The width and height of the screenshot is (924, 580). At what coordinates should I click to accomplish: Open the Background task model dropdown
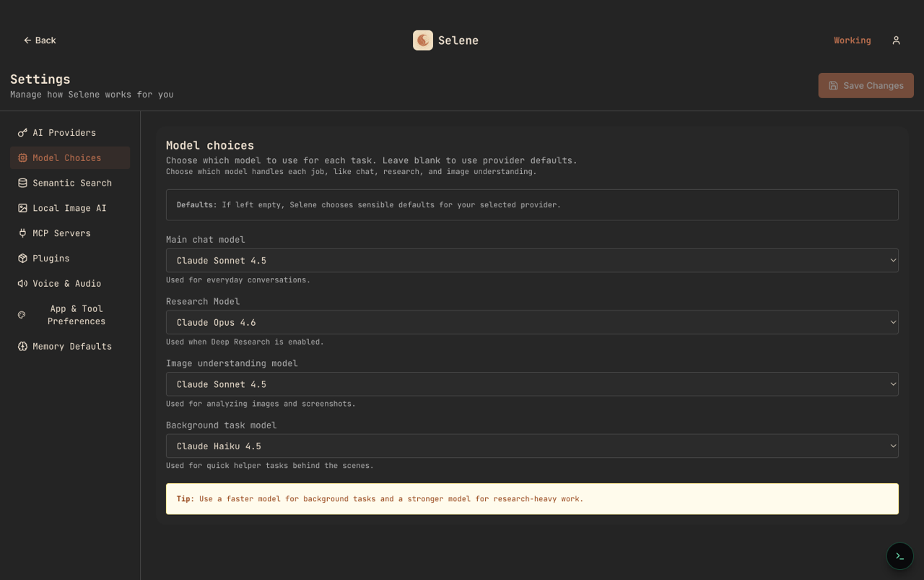[532, 446]
